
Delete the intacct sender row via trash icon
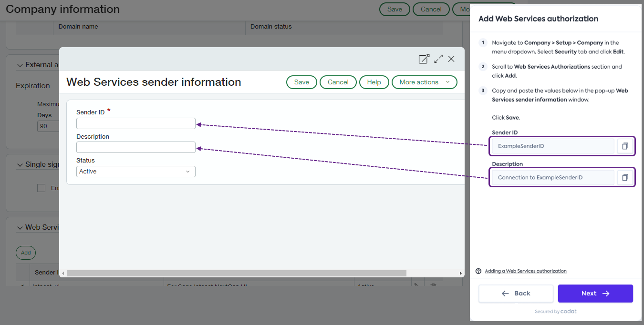point(433,284)
